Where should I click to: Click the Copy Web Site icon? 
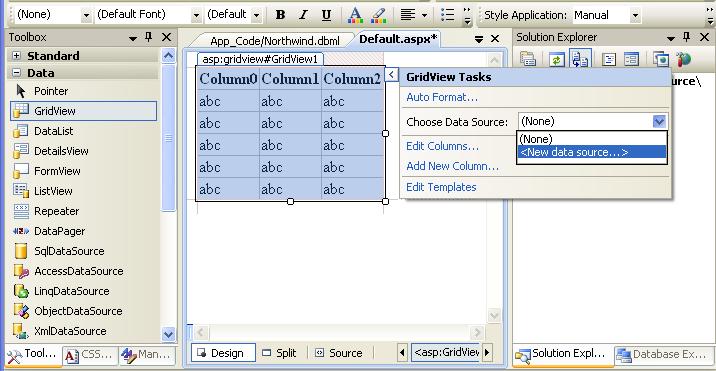click(x=661, y=59)
